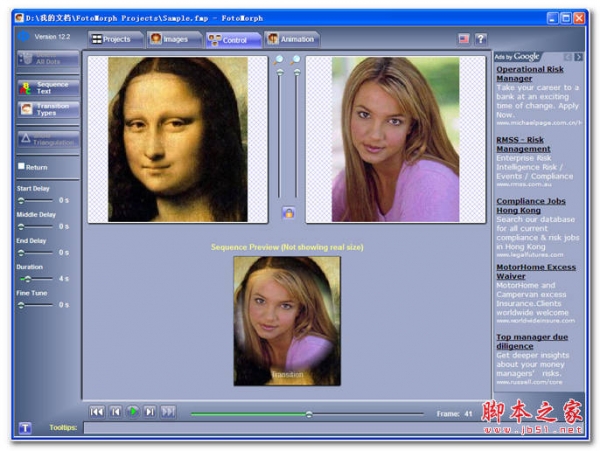Click www.michaelpage.com.cn ad URL
Image resolution: width=600 pixels, height=451 pixels.
tap(539, 123)
